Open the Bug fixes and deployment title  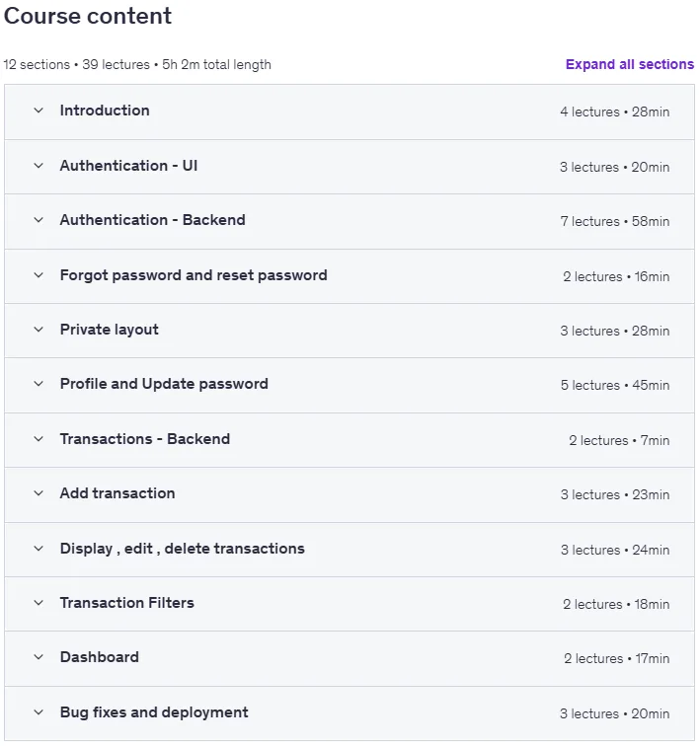click(154, 712)
